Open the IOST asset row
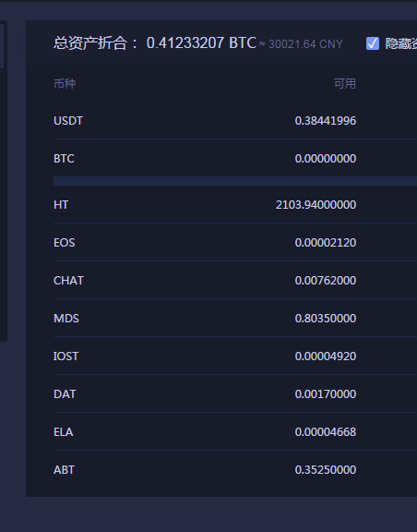 tap(235, 356)
